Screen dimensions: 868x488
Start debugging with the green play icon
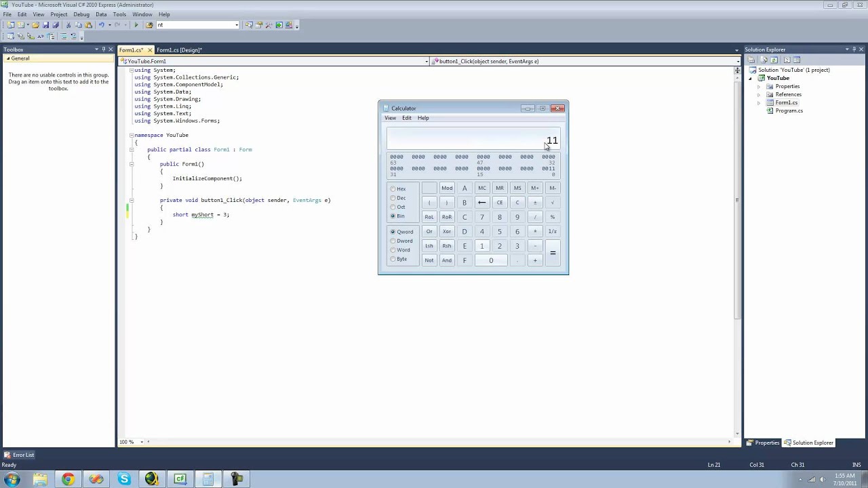136,25
